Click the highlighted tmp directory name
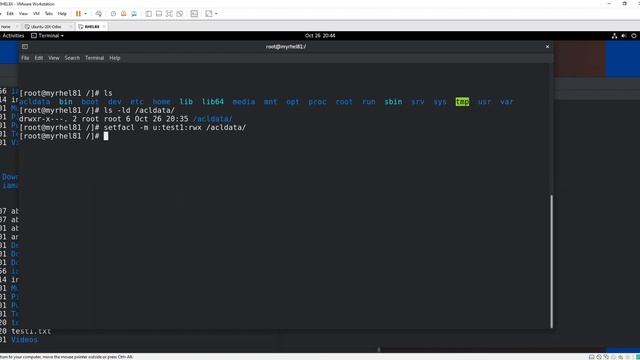This screenshot has height=360, width=640. 462,102
